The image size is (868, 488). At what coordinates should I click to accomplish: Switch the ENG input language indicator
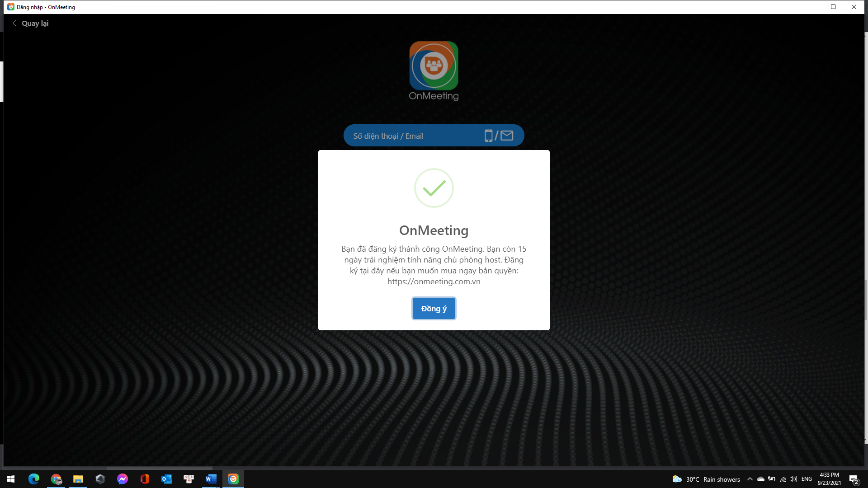807,479
